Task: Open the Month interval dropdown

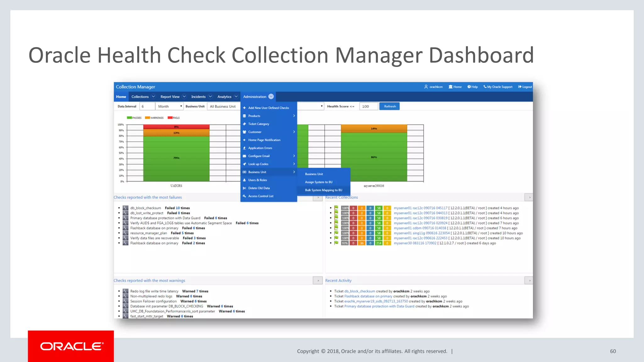Action: 169,106
